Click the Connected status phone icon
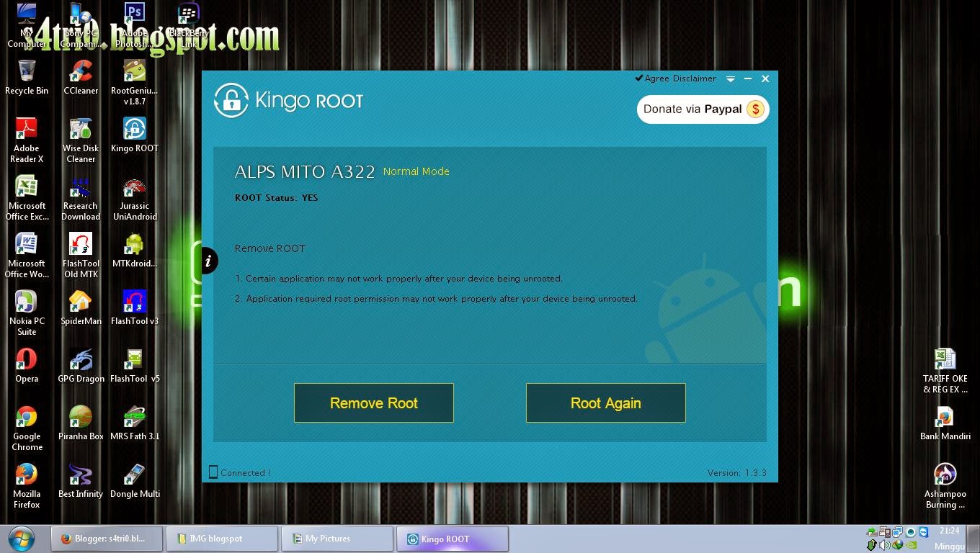 coord(213,472)
